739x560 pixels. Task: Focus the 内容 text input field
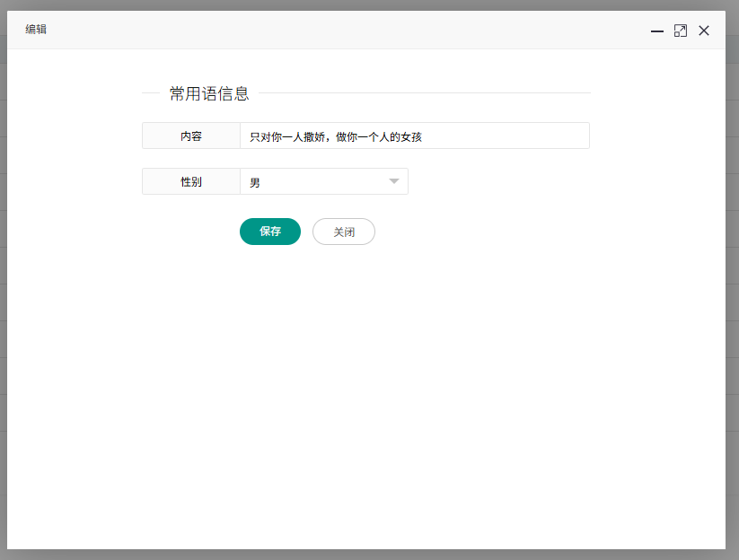pos(503,136)
